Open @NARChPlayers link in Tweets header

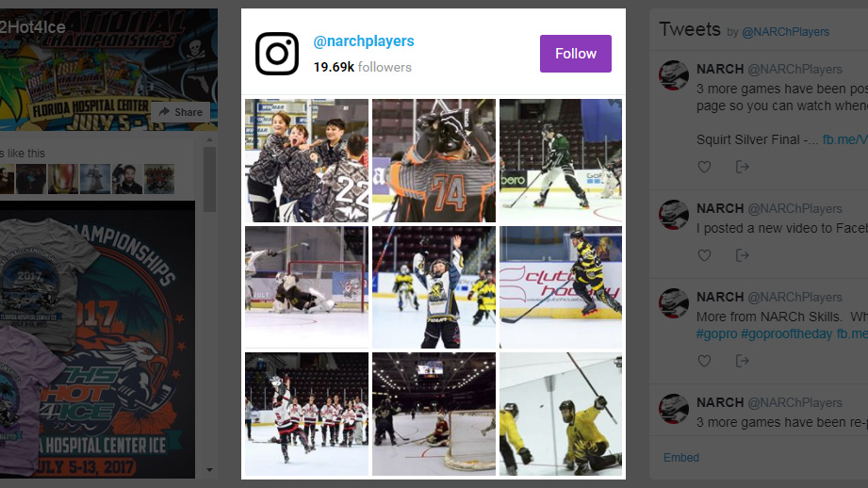[x=785, y=32]
